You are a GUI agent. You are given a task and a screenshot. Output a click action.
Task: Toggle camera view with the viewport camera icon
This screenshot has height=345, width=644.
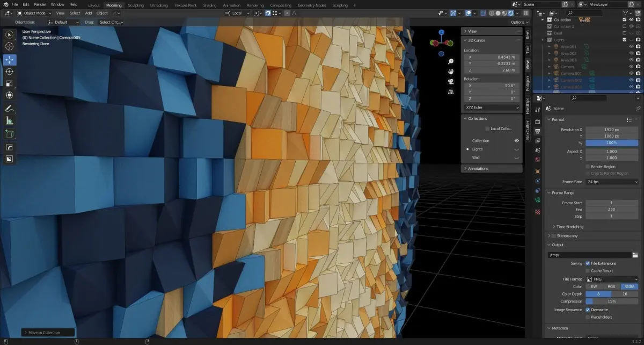(451, 82)
